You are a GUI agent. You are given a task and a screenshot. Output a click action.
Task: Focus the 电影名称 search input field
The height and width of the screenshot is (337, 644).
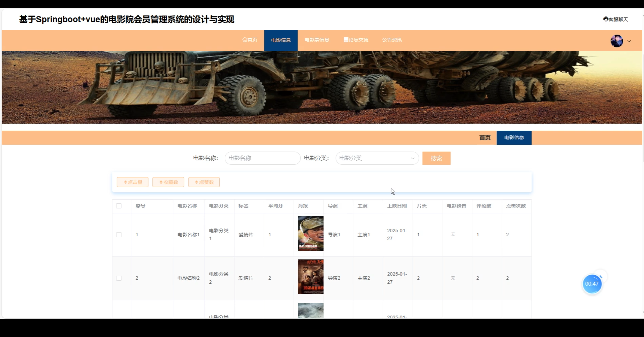[x=263, y=158]
